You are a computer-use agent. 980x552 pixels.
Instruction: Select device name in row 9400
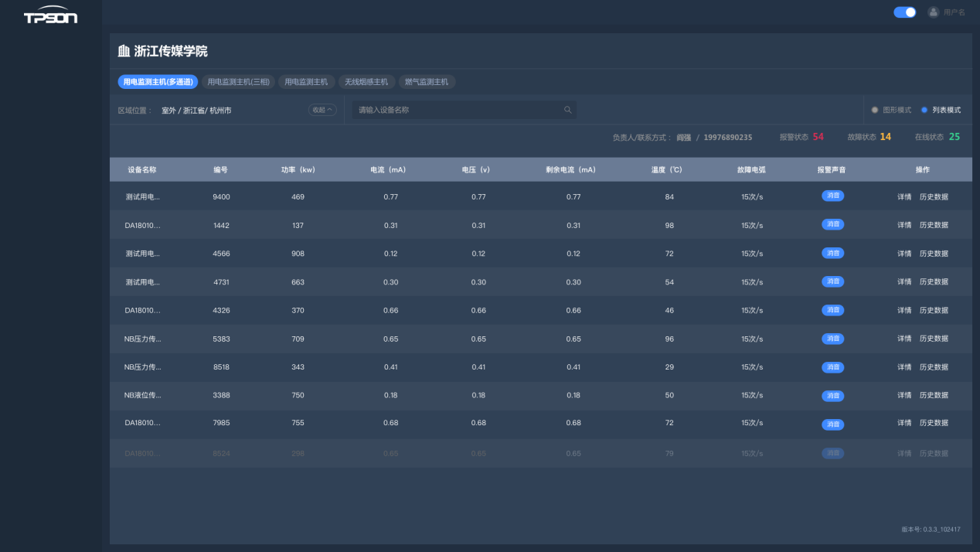(x=143, y=197)
